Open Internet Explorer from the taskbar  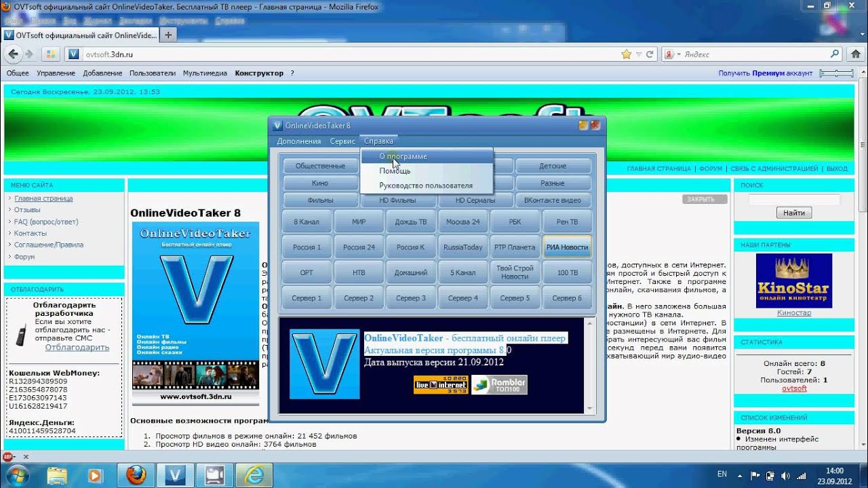254,474
